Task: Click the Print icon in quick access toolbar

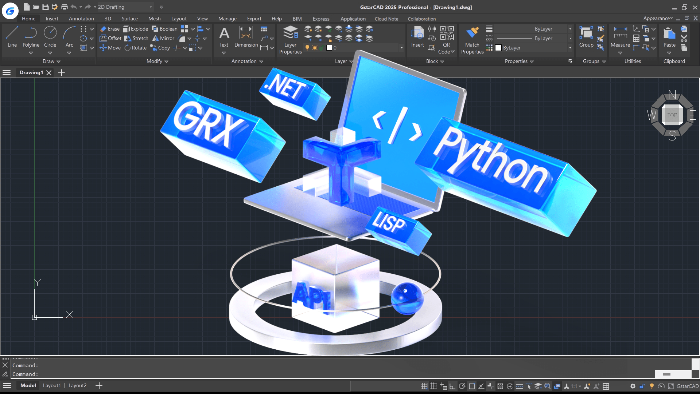Action: pyautogui.click(x=64, y=7)
